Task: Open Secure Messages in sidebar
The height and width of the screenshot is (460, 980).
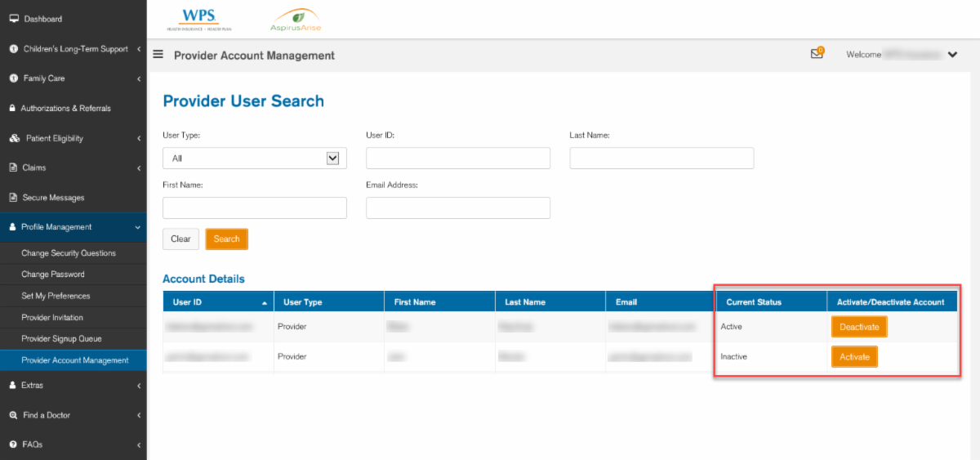Action: 52,198
